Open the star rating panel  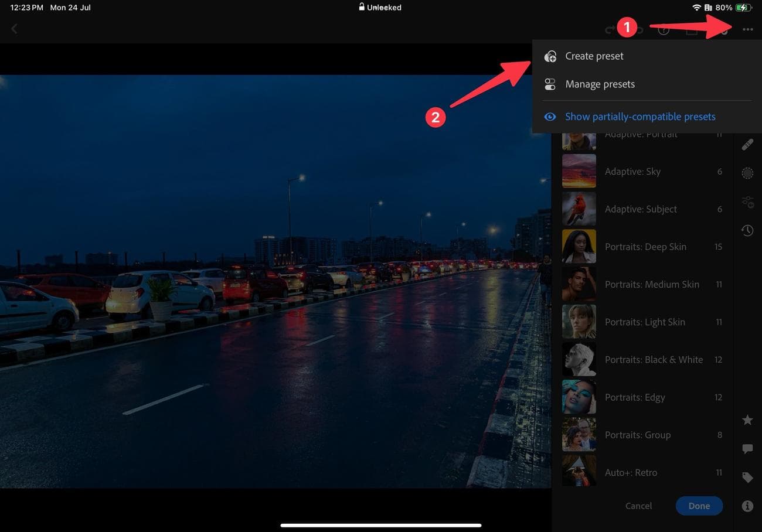point(748,420)
